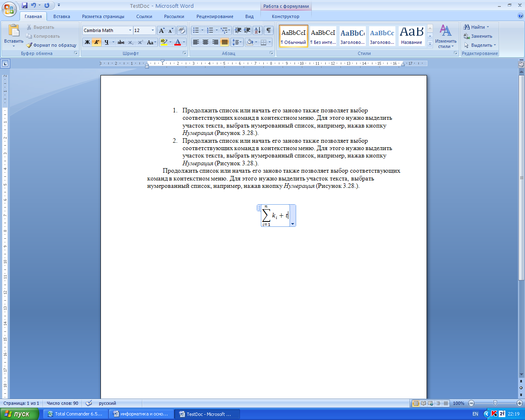Screen dimensions: 525x420
Task: Toggle italic К formatting
Action: [x=97, y=42]
